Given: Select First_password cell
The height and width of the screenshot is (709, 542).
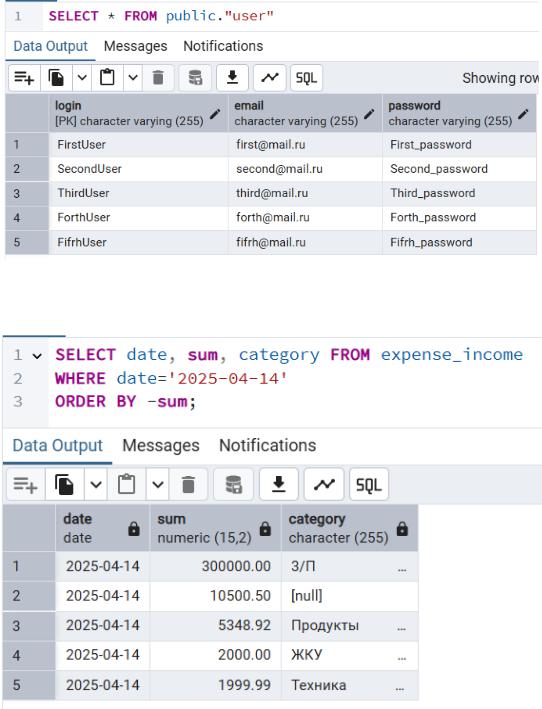Looking at the screenshot, I should [x=459, y=145].
